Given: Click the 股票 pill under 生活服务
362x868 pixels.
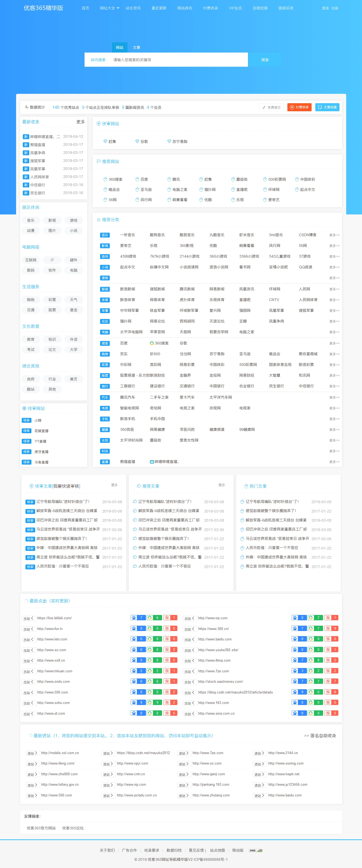Looking at the screenshot, I should (52, 310).
